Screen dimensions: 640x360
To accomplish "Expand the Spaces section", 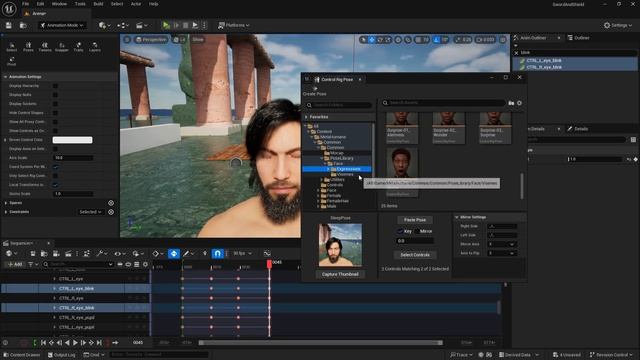I will [x=6, y=203].
